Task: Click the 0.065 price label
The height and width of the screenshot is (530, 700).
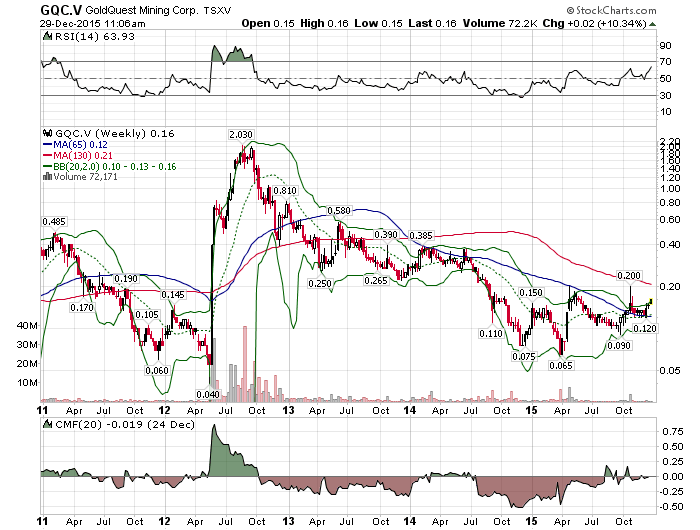Action: tap(561, 365)
